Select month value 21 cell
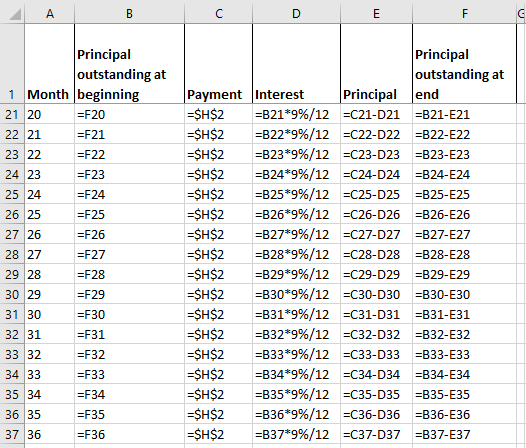The height and width of the screenshot is (448, 526). point(49,135)
